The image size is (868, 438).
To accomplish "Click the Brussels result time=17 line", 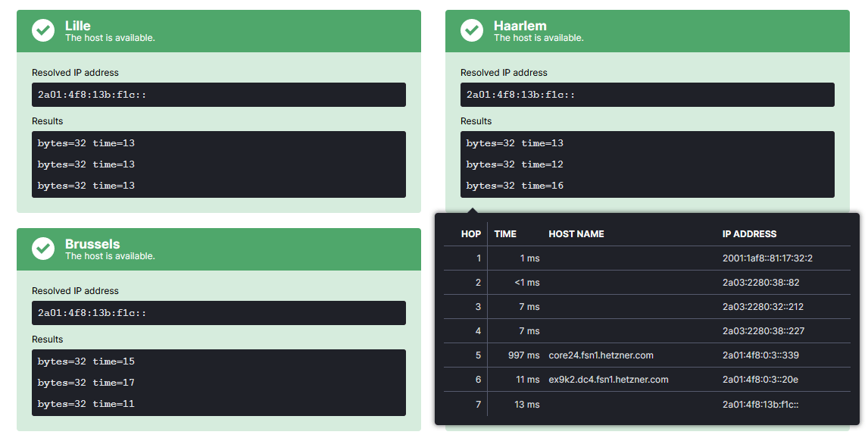I will click(x=86, y=383).
